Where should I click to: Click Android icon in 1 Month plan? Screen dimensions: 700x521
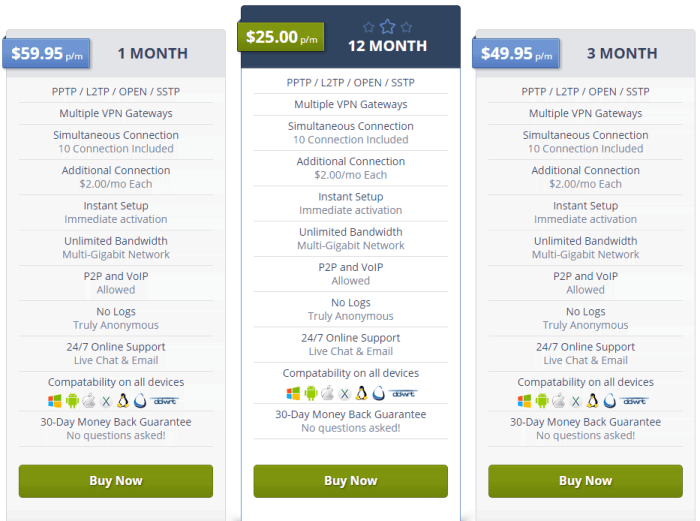[x=72, y=401]
